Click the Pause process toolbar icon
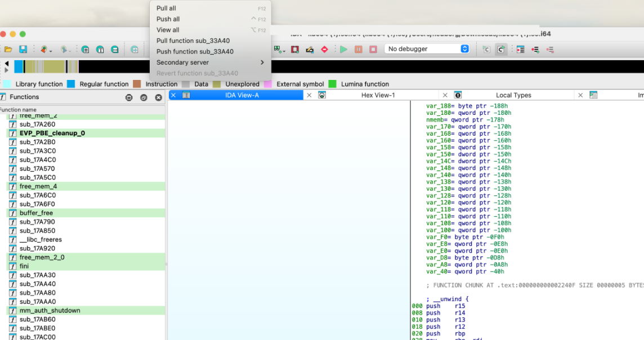Image resolution: width=644 pixels, height=340 pixels. [358, 50]
